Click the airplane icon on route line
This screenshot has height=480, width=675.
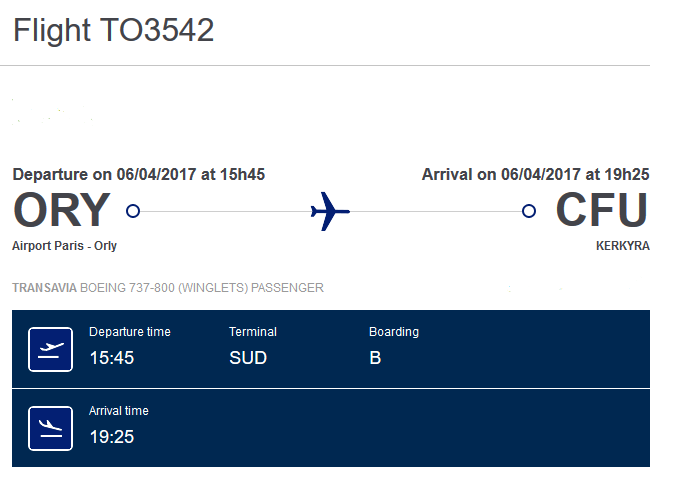pos(330,211)
